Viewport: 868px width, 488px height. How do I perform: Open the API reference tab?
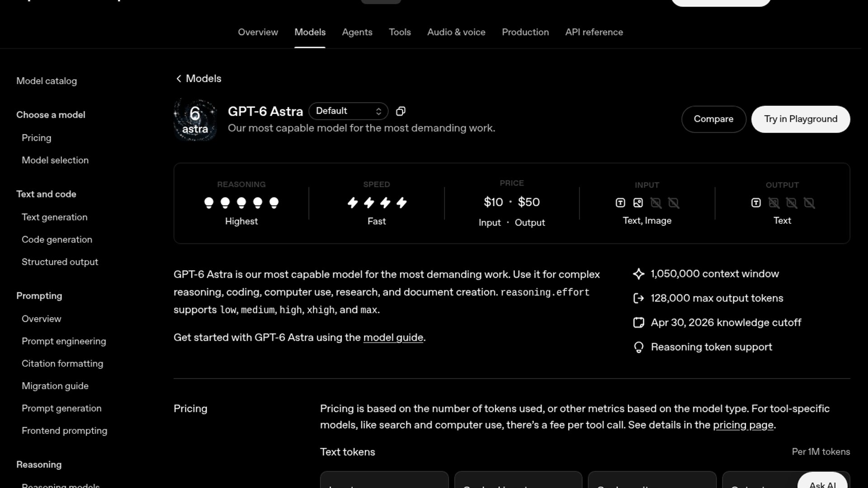point(594,32)
